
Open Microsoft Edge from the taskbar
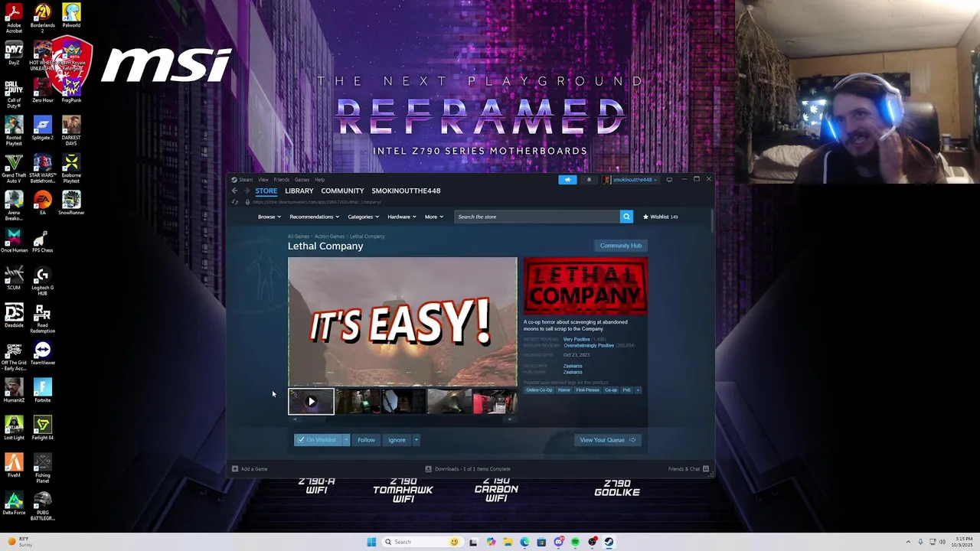(x=524, y=542)
